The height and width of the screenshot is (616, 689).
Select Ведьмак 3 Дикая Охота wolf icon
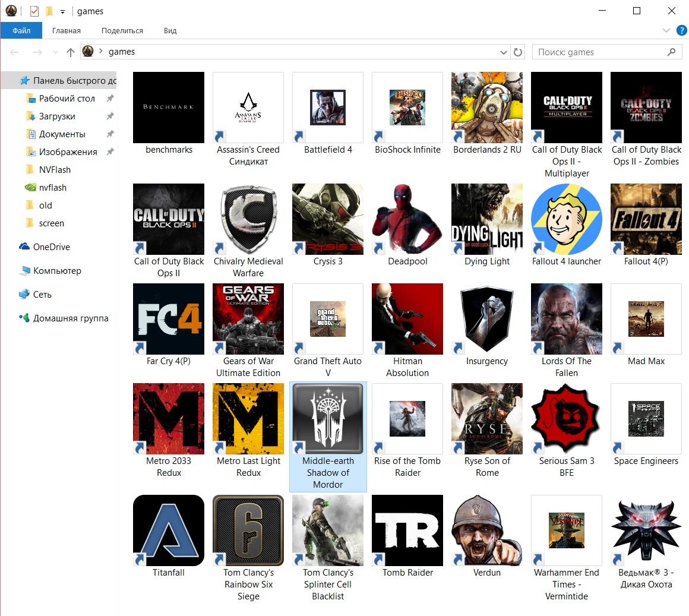click(646, 530)
